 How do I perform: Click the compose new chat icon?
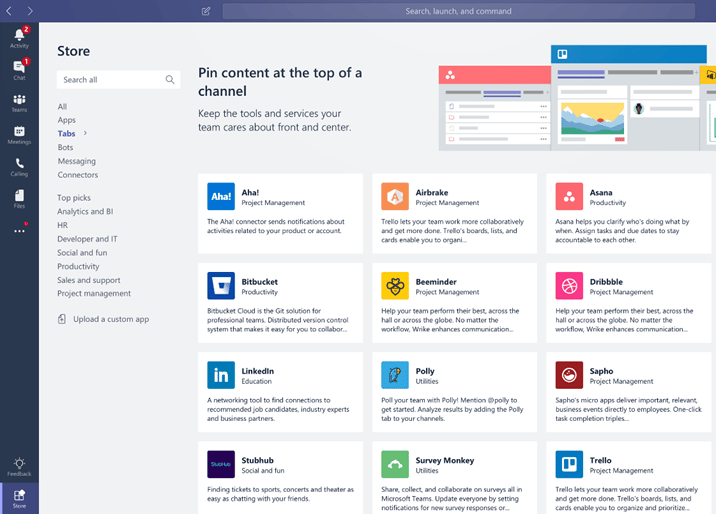point(206,11)
